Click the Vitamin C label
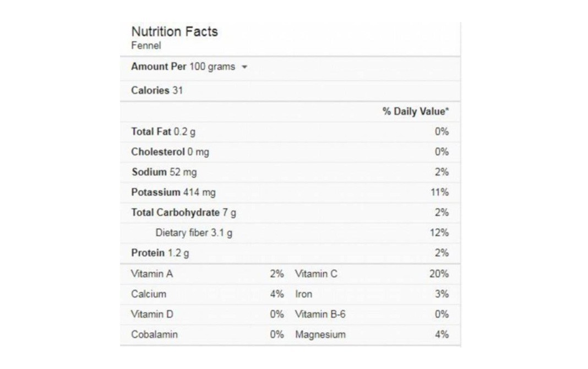The height and width of the screenshot is (369, 588). pyautogui.click(x=316, y=274)
